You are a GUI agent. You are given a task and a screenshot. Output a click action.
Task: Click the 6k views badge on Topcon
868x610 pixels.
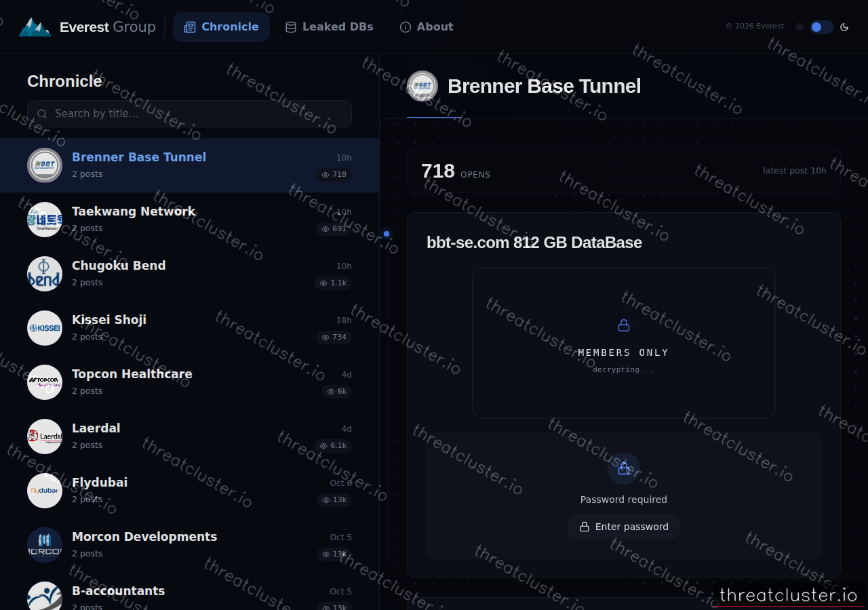coord(337,392)
